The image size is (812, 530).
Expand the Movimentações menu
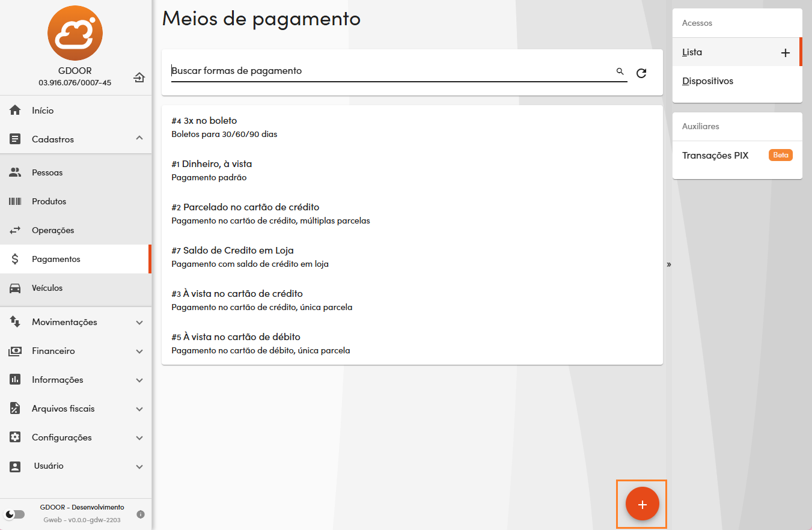(x=139, y=323)
